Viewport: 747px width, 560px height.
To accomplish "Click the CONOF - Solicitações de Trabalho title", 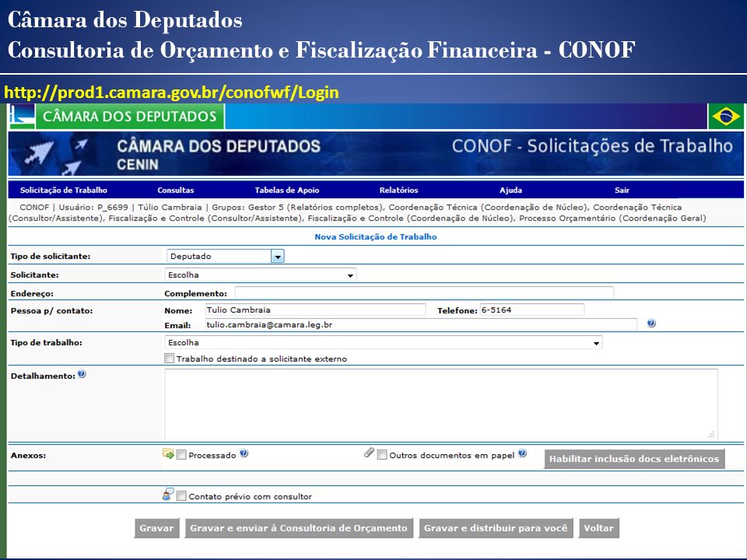I will click(592, 145).
